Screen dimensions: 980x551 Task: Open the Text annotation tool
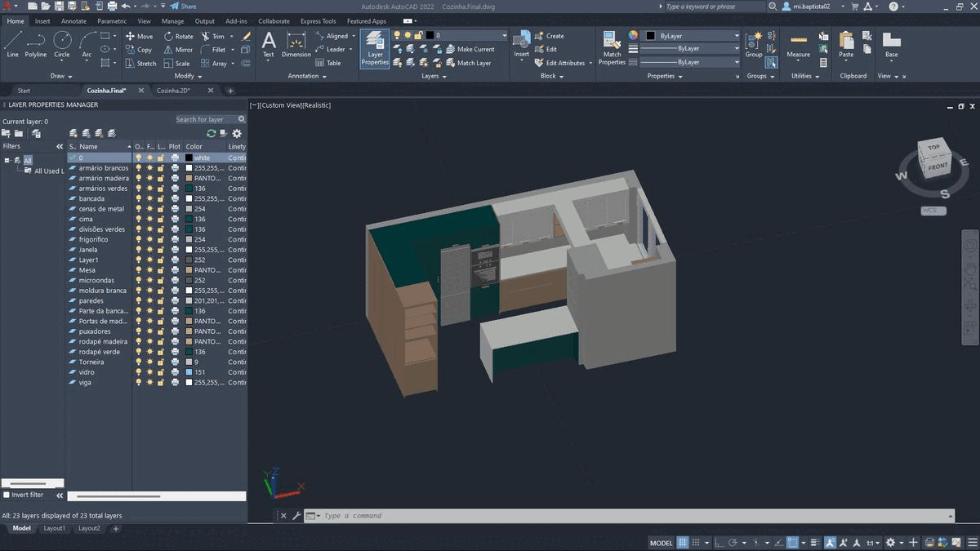pyautogui.click(x=269, y=45)
